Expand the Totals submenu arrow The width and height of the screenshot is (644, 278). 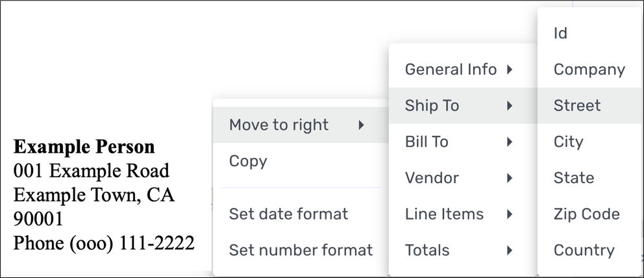510,250
